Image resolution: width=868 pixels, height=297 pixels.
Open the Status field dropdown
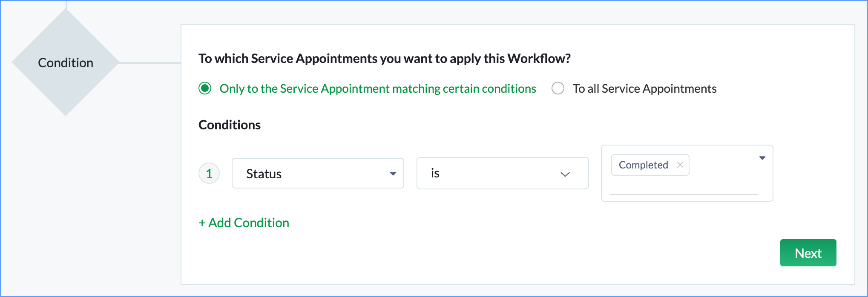[x=317, y=173]
